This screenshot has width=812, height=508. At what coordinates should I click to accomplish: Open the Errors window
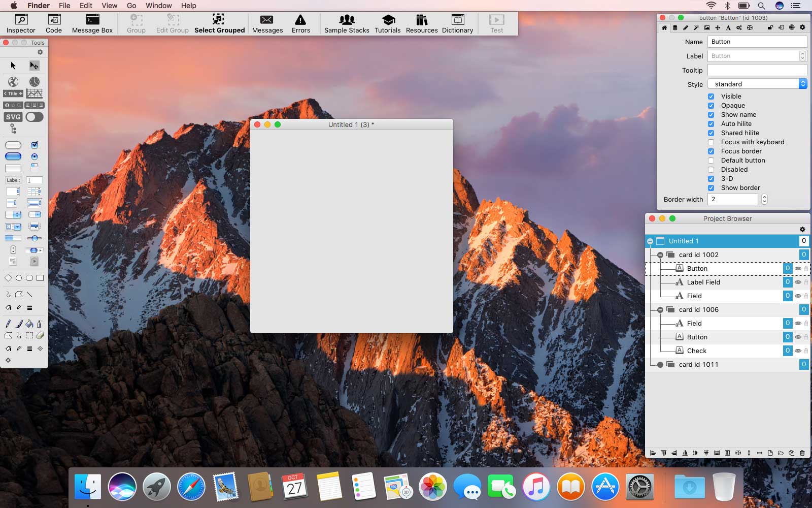click(x=300, y=23)
